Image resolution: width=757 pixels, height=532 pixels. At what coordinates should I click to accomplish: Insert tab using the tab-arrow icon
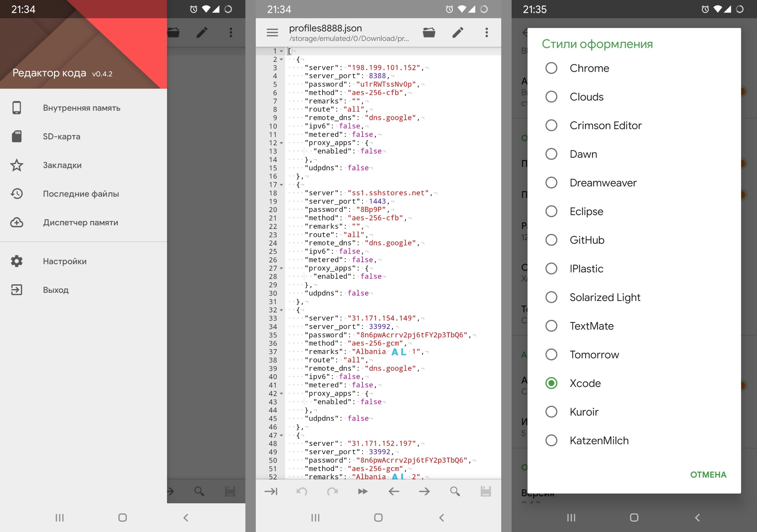coord(271,491)
